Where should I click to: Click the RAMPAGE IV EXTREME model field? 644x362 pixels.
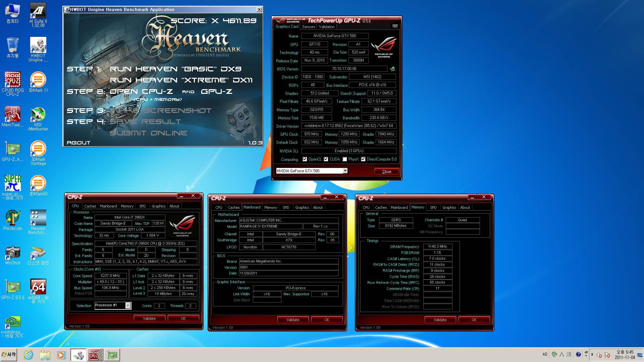pyautogui.click(x=271, y=226)
